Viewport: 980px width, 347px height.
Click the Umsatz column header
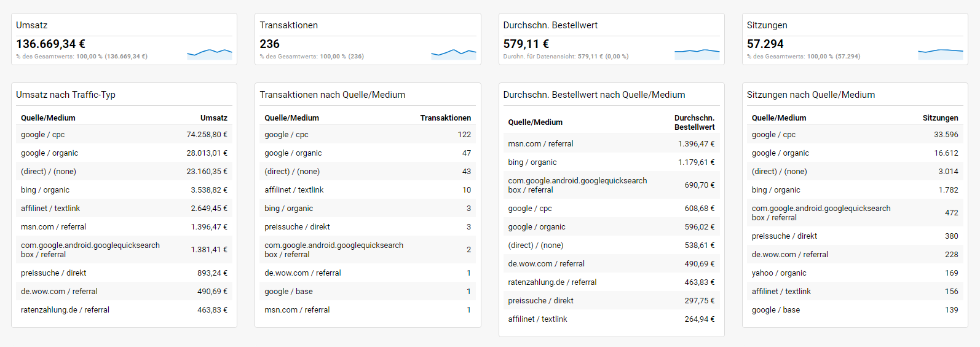[x=214, y=118]
